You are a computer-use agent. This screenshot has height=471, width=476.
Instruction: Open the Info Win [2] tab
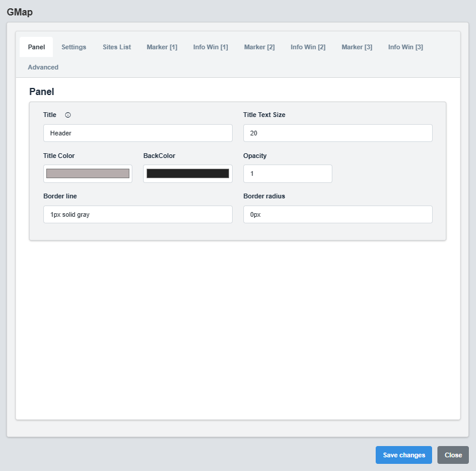coord(307,47)
